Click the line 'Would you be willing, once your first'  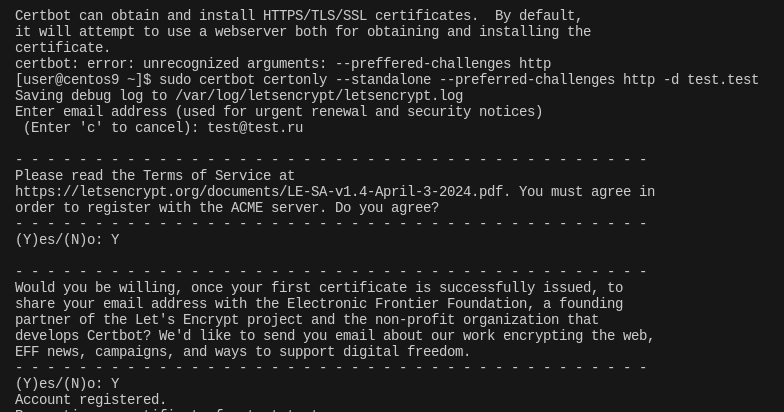click(x=319, y=288)
